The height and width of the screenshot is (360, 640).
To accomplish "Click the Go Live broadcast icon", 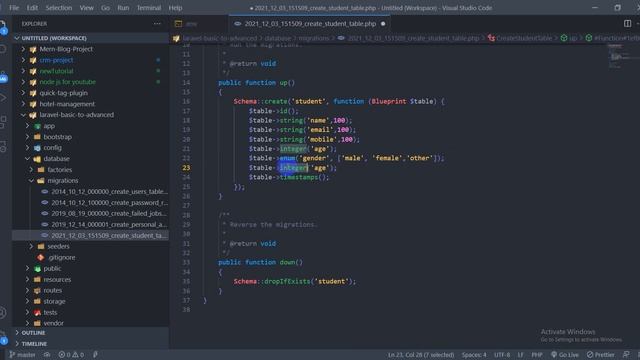I will point(554,355).
